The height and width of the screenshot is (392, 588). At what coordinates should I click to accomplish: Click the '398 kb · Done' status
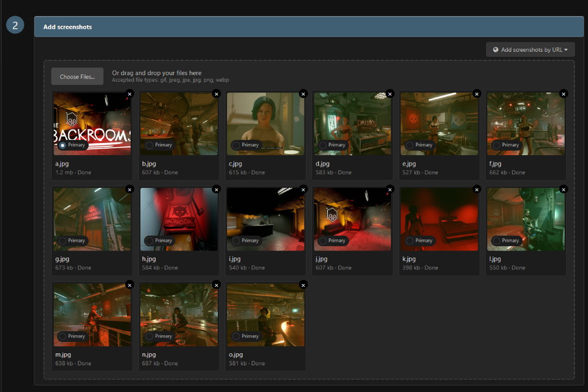tap(420, 268)
